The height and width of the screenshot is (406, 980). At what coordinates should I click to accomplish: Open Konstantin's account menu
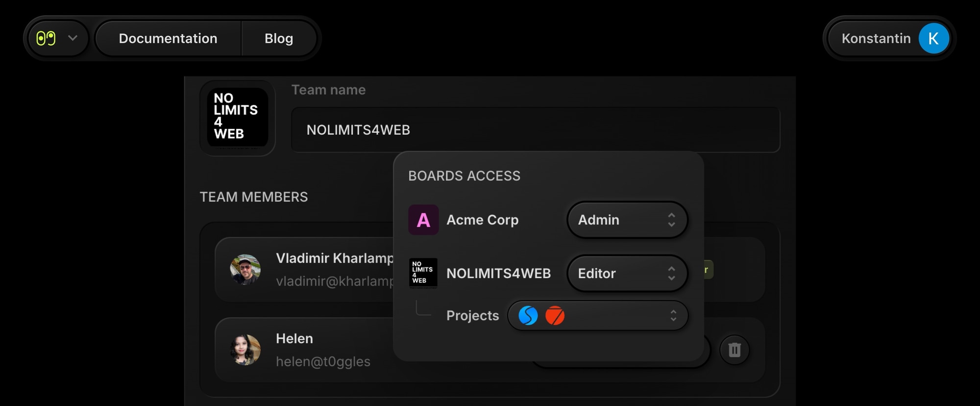889,38
